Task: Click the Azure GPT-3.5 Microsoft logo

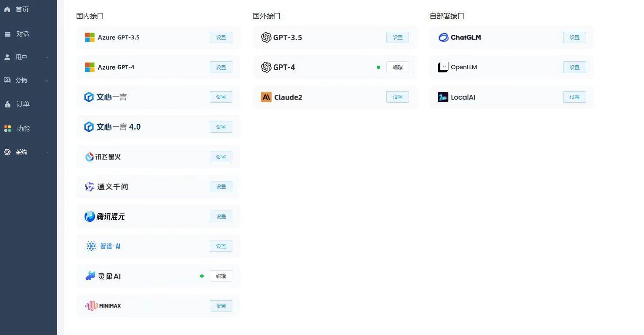Action: (x=90, y=37)
